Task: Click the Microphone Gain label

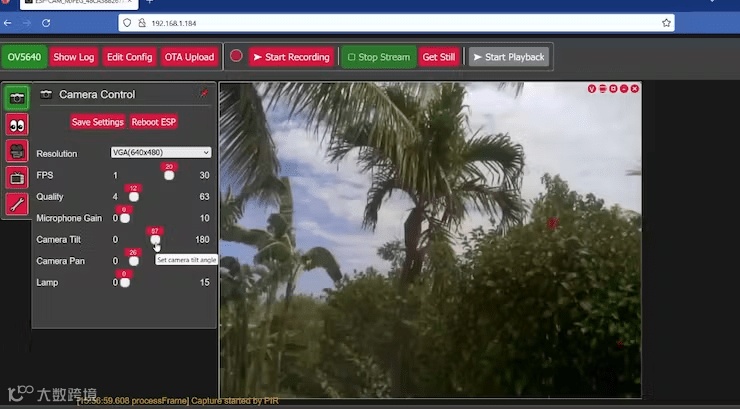Action: tap(69, 218)
